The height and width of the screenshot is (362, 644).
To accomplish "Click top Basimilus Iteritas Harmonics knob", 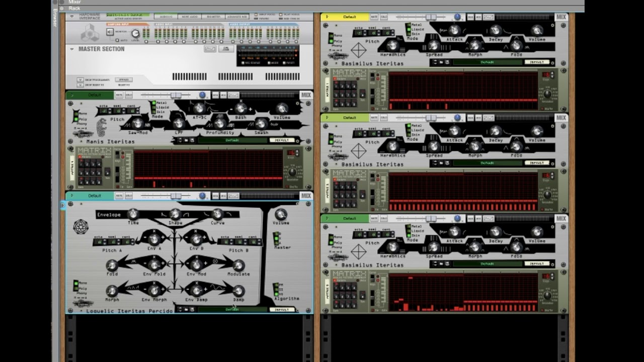I will point(392,46).
